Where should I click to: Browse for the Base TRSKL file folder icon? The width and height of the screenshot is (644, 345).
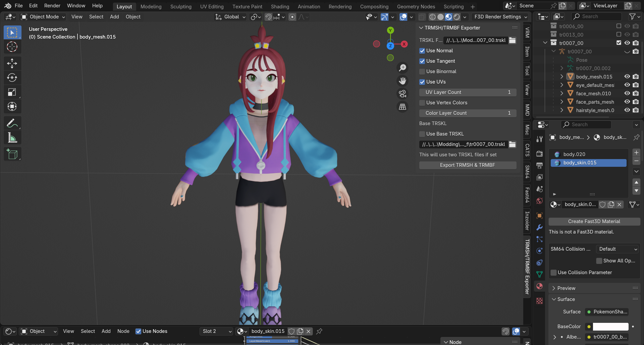point(513,144)
